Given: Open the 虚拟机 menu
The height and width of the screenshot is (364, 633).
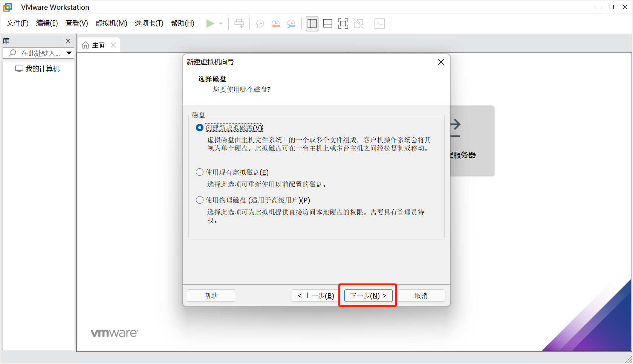Looking at the screenshot, I should [x=111, y=23].
